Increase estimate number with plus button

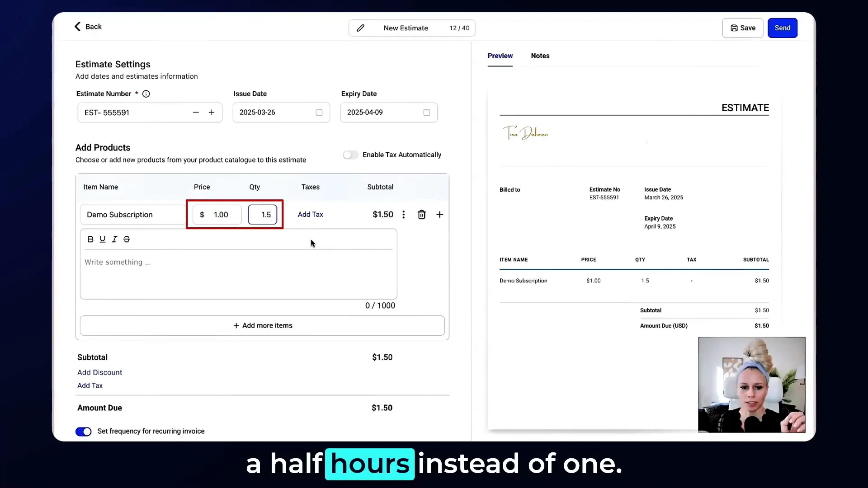pos(211,113)
